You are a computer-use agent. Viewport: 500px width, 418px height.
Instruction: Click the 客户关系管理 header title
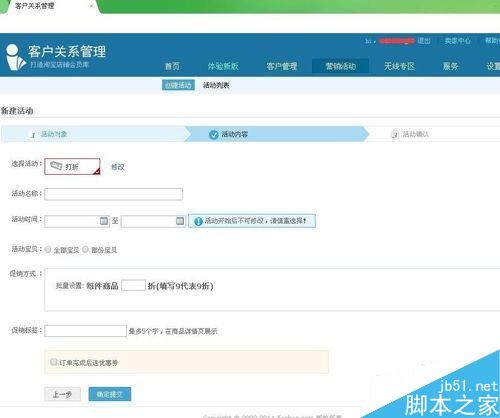(x=67, y=52)
